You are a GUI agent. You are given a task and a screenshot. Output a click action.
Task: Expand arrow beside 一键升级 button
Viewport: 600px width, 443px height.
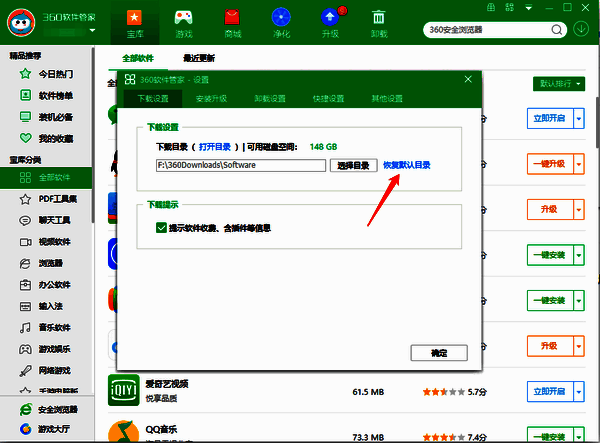coord(579,164)
